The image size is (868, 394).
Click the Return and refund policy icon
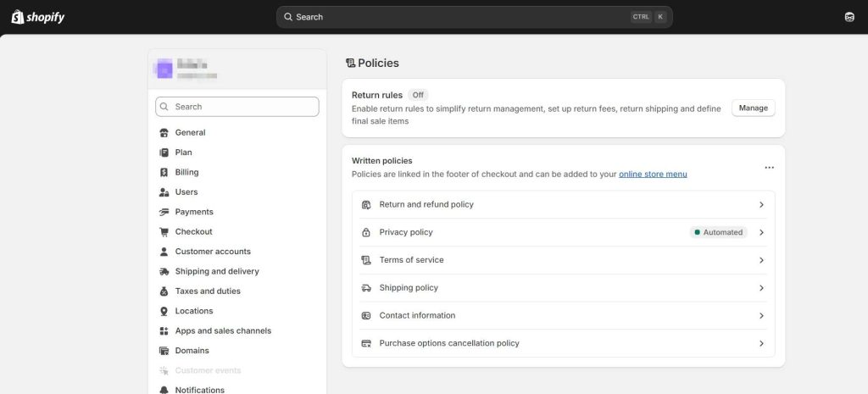pyautogui.click(x=366, y=205)
